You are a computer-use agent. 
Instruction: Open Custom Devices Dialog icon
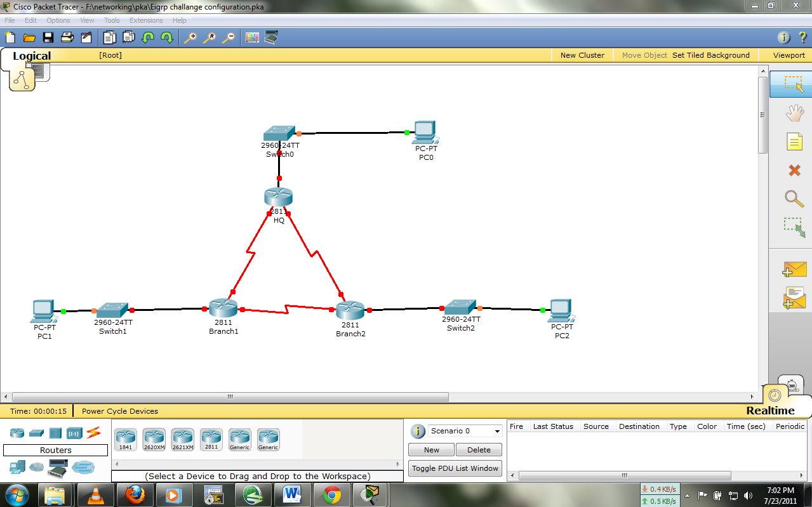pos(271,37)
